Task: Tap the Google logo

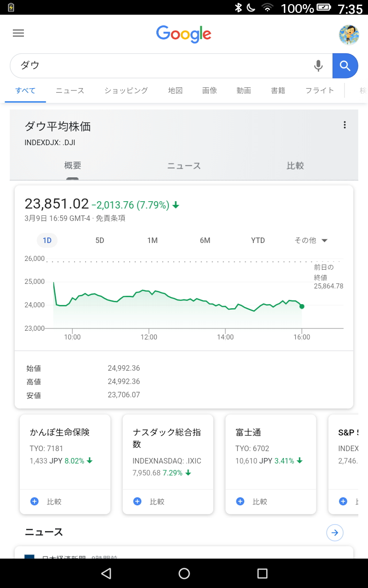Action: pyautogui.click(x=184, y=34)
